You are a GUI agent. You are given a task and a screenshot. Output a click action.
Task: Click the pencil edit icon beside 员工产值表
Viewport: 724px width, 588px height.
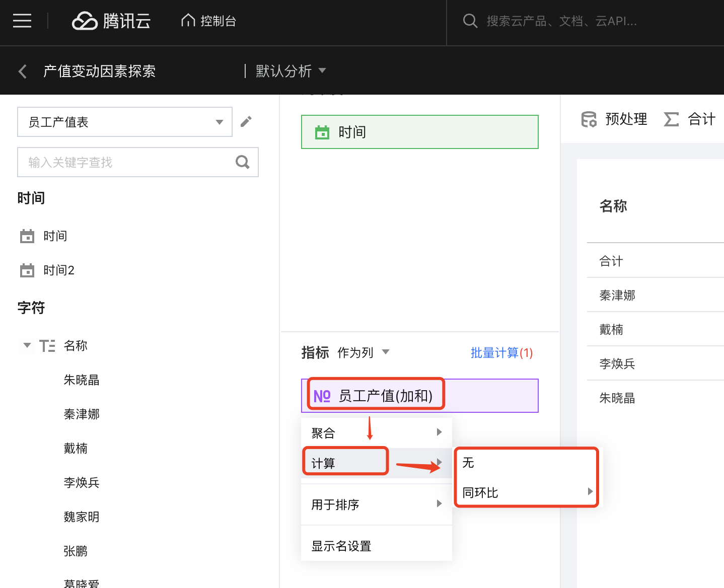[246, 121]
